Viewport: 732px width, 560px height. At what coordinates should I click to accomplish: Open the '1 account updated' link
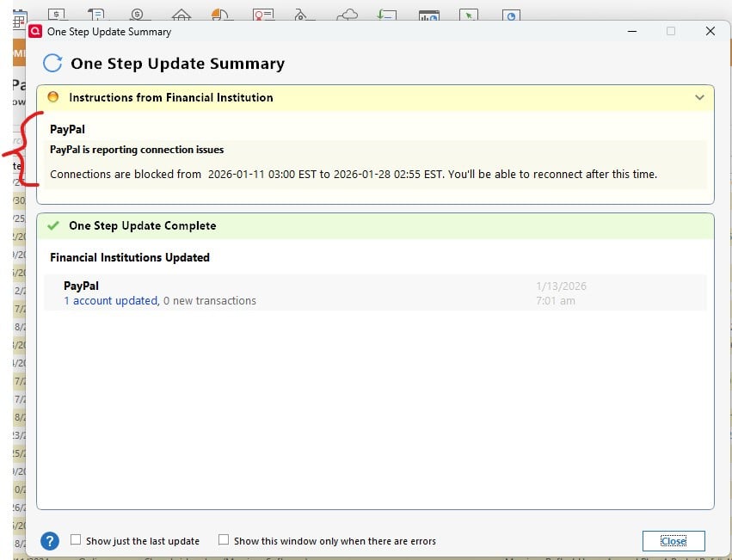[x=111, y=301]
